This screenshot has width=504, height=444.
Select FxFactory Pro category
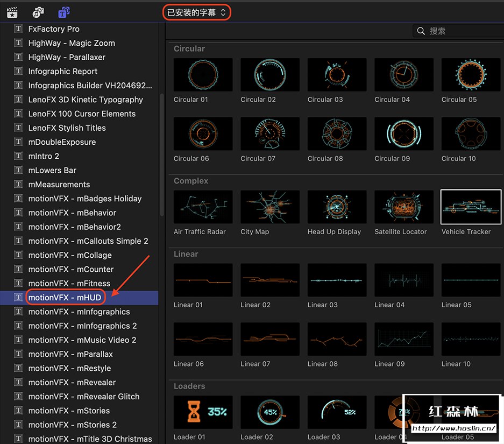(x=79, y=29)
